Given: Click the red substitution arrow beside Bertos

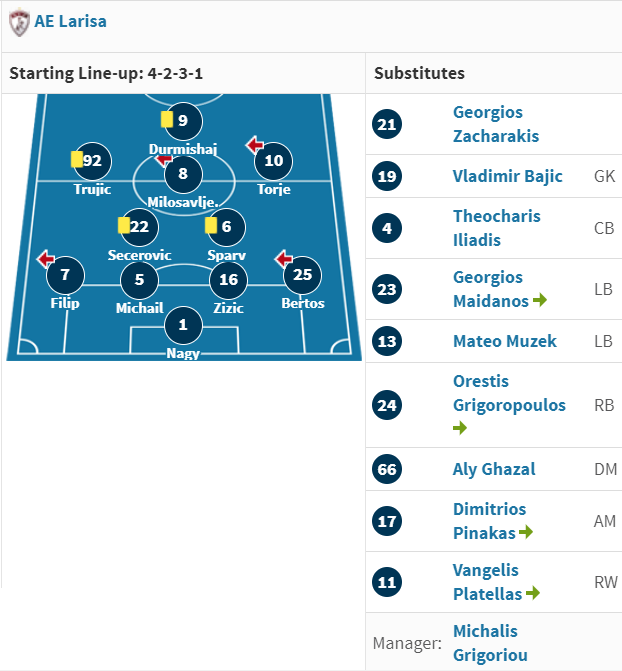Looking at the screenshot, I should (283, 258).
